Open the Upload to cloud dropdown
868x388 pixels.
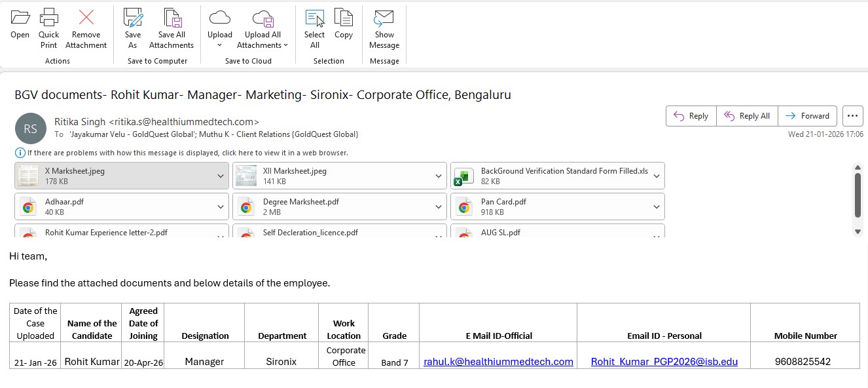click(219, 45)
